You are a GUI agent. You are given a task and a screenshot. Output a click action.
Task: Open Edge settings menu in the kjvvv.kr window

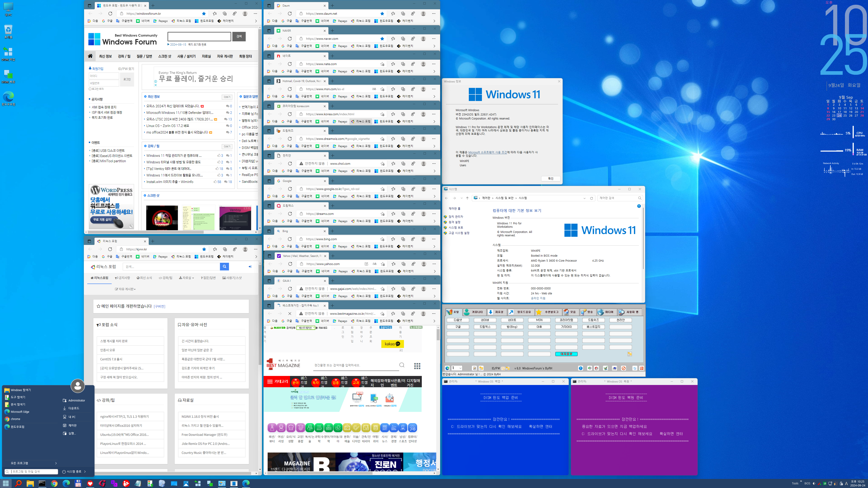click(255, 249)
